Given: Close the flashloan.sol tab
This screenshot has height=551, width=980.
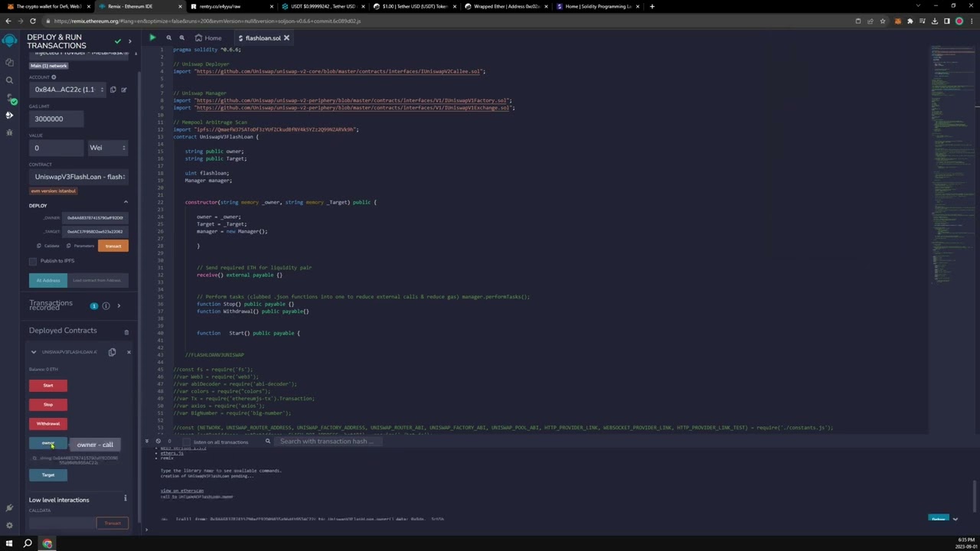Looking at the screenshot, I should tap(287, 37).
